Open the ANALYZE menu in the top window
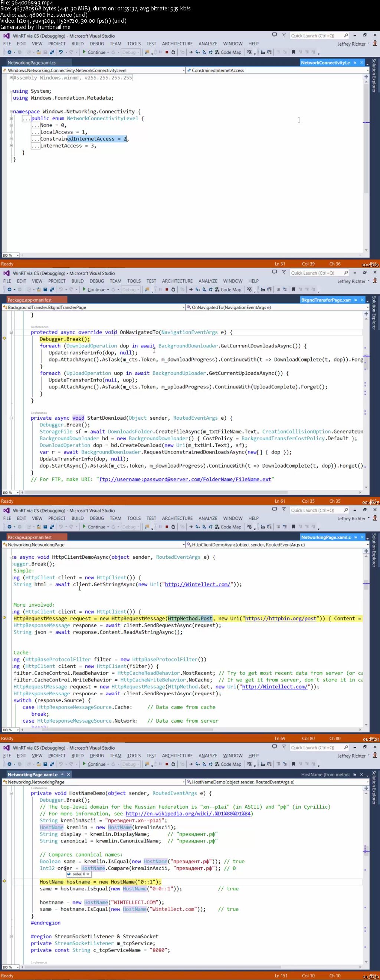 coord(208,44)
